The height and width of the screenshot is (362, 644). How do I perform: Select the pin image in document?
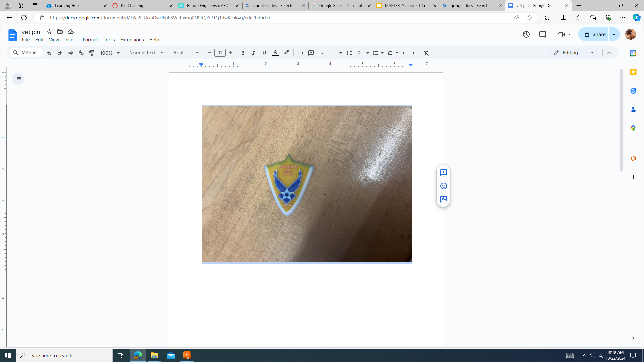point(307,184)
